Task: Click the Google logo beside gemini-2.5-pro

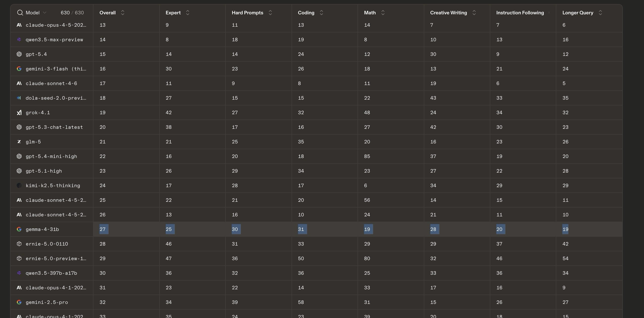Action: click(x=19, y=302)
